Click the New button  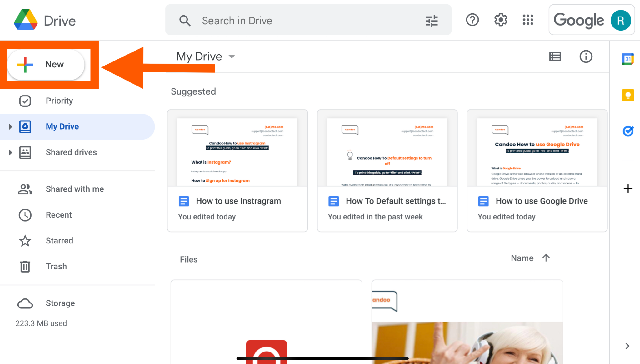tap(46, 64)
